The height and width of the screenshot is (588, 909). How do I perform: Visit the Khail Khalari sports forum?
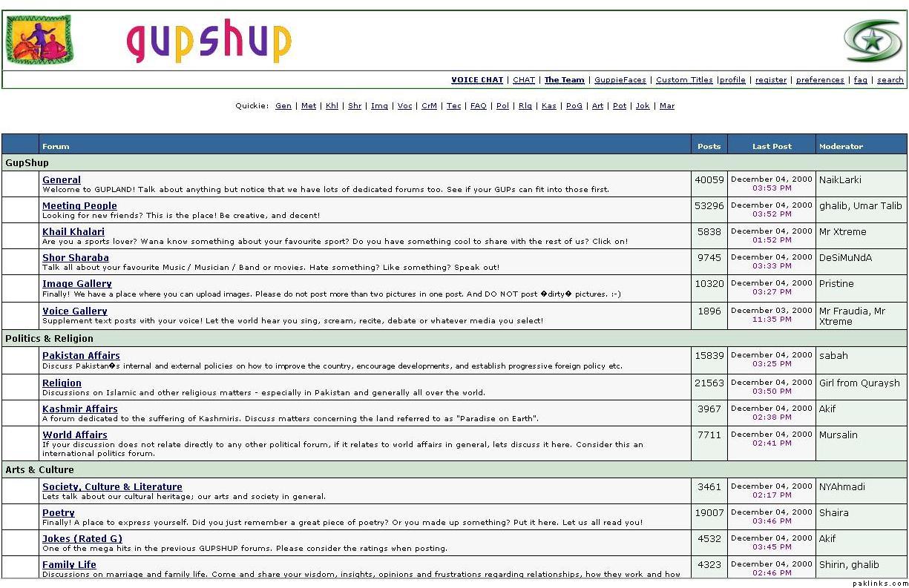tap(73, 231)
